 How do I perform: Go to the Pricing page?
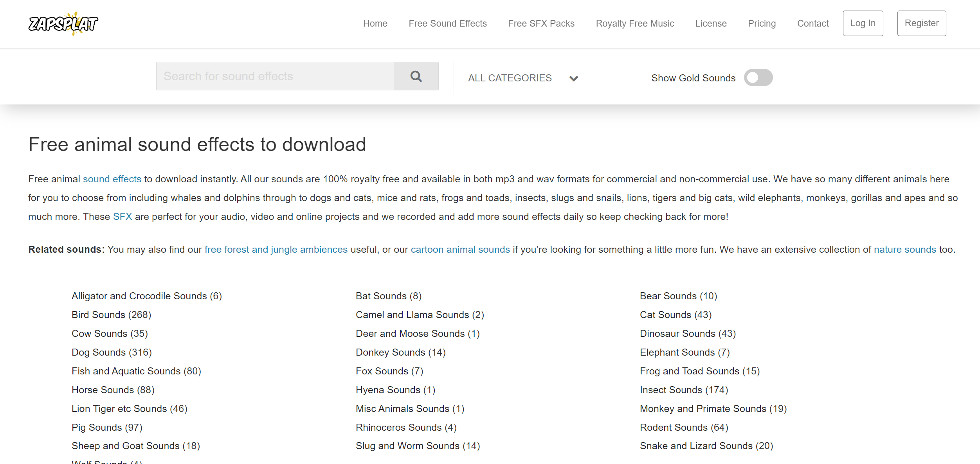(x=761, y=23)
